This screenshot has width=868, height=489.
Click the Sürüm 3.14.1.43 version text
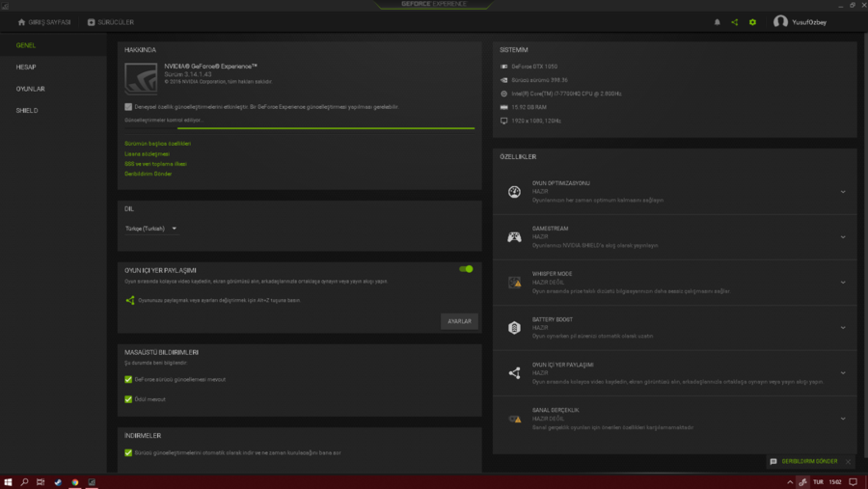(x=188, y=74)
